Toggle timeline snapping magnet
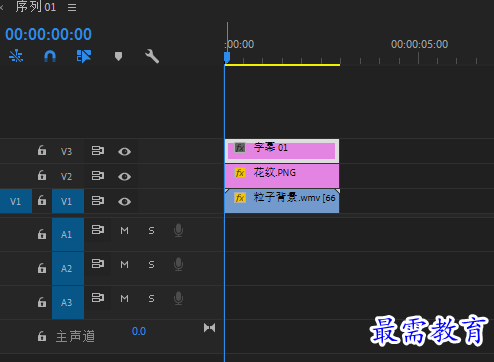Viewport: 494px width, 362px height. (50, 56)
